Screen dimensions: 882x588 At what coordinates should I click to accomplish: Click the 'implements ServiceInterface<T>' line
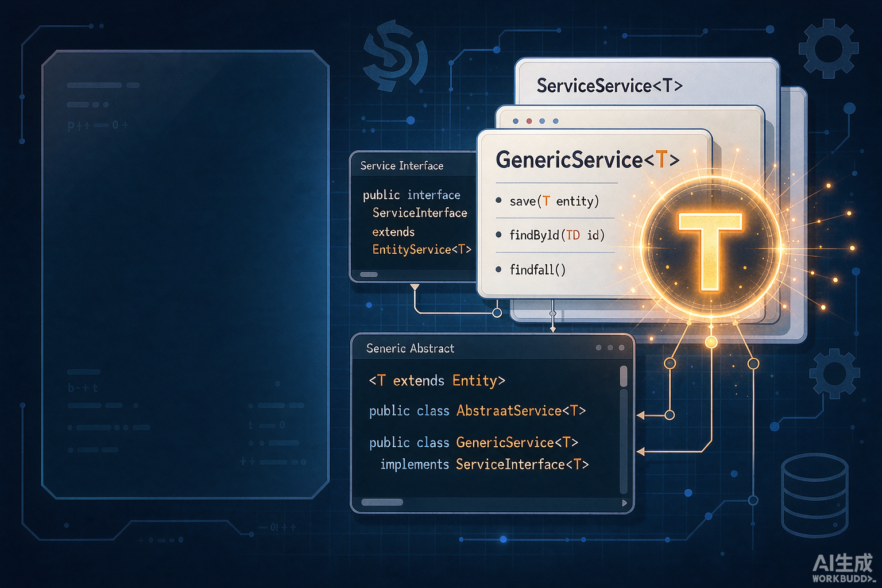click(x=485, y=464)
